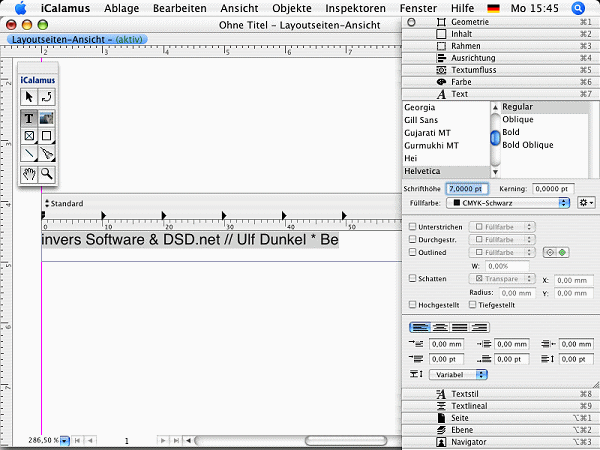
Task: Enable Schatten checkbox
Action: click(412, 278)
